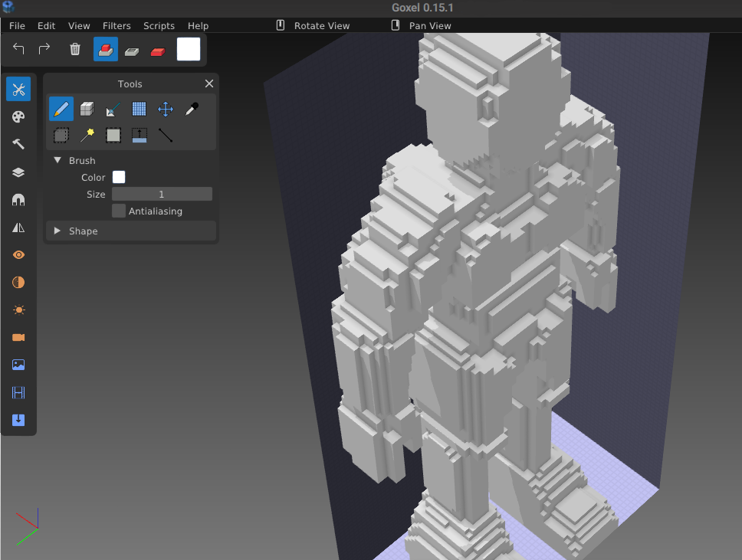Select the Laser tool
The height and width of the screenshot is (560, 742).
point(113,109)
